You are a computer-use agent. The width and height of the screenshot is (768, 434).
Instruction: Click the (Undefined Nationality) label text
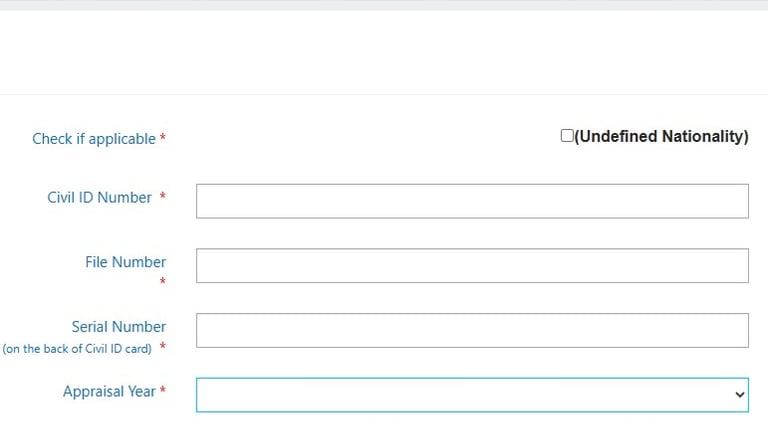coord(661,136)
